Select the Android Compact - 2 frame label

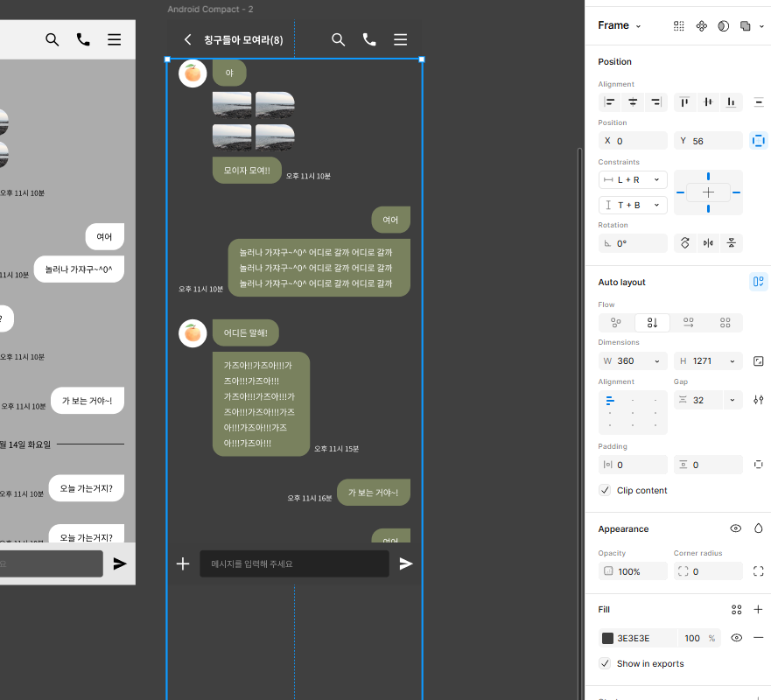click(210, 9)
